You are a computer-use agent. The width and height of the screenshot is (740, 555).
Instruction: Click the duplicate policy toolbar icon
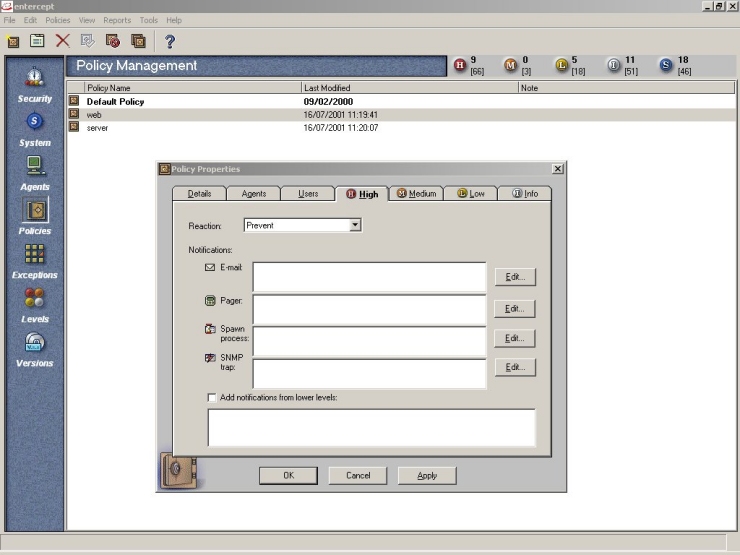(x=138, y=41)
